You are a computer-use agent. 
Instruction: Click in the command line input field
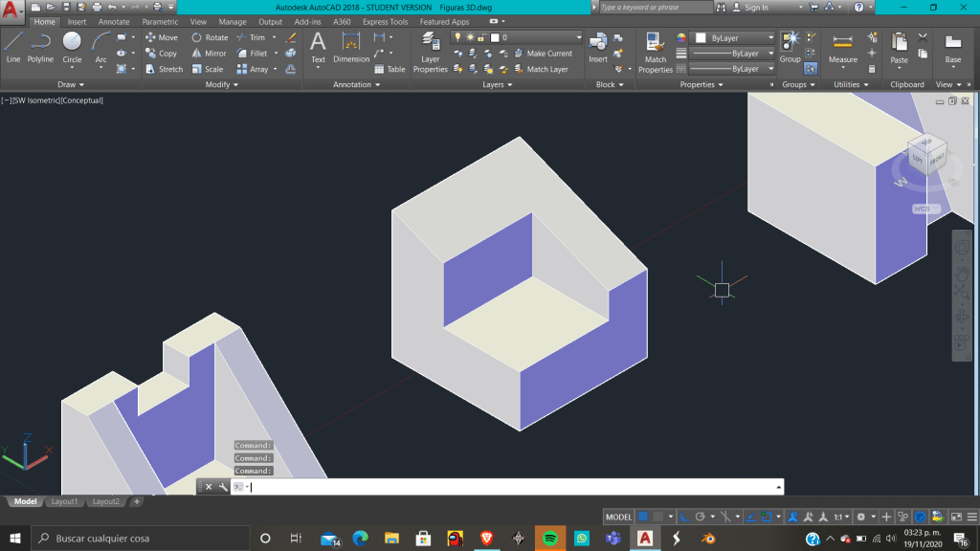point(507,487)
